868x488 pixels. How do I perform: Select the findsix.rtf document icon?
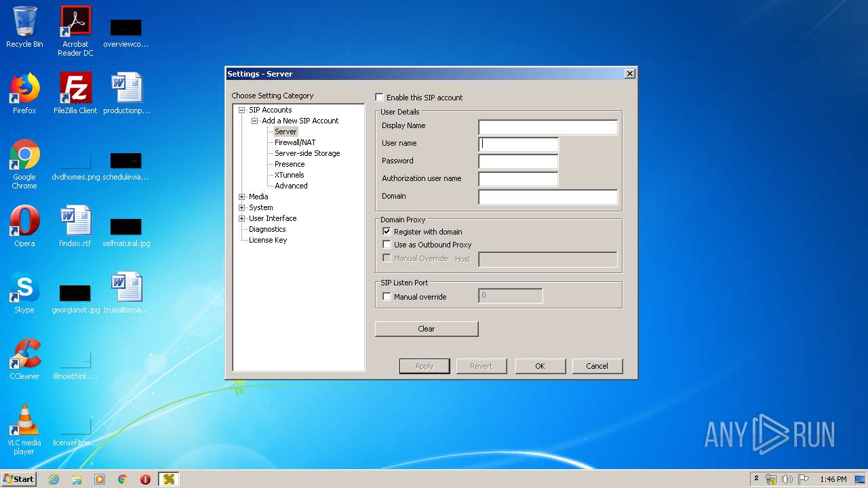75,226
